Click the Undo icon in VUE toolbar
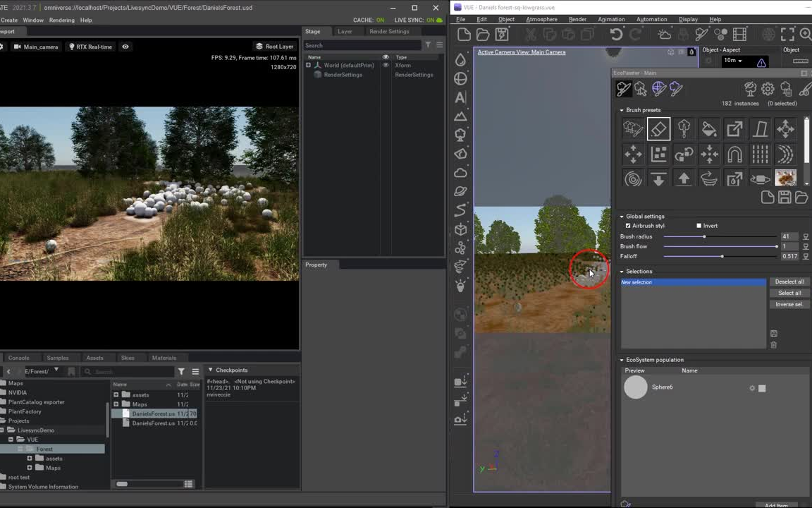Screen dimensions: 812x508 point(615,34)
